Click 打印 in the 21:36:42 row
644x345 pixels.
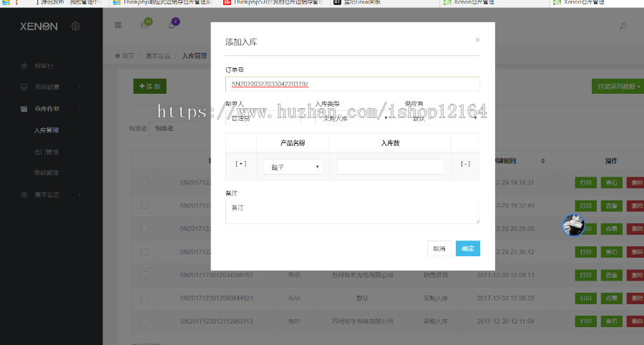click(x=585, y=252)
